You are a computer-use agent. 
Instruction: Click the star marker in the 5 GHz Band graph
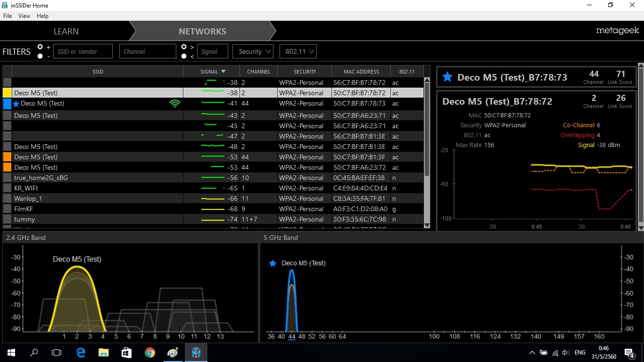pos(272,263)
